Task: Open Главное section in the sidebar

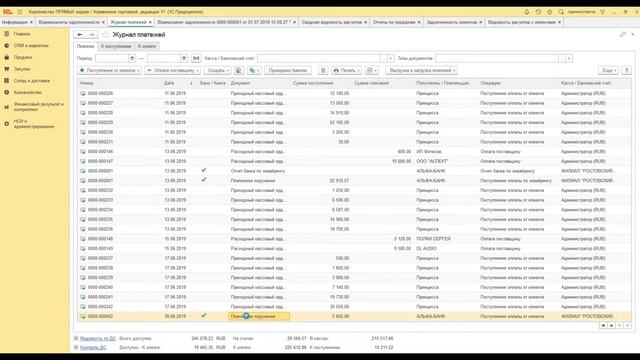Action: (x=22, y=34)
